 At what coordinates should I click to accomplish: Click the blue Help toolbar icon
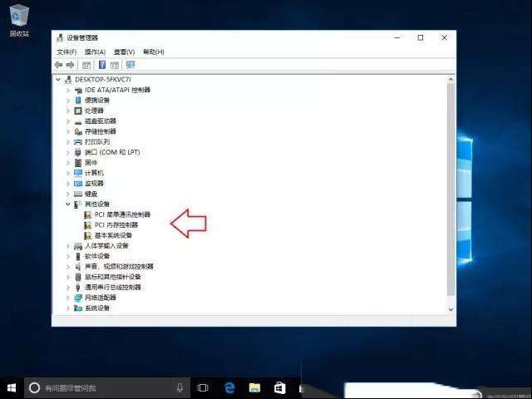(102, 65)
